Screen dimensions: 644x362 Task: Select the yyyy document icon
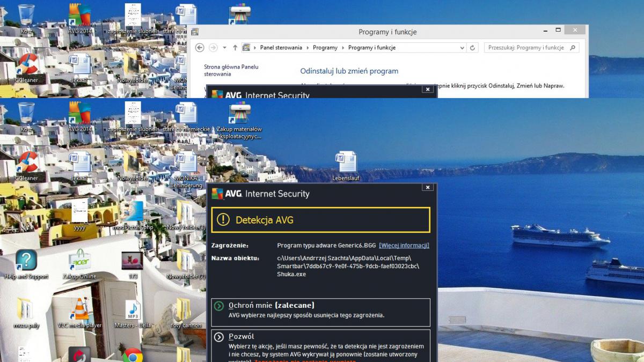point(79,215)
